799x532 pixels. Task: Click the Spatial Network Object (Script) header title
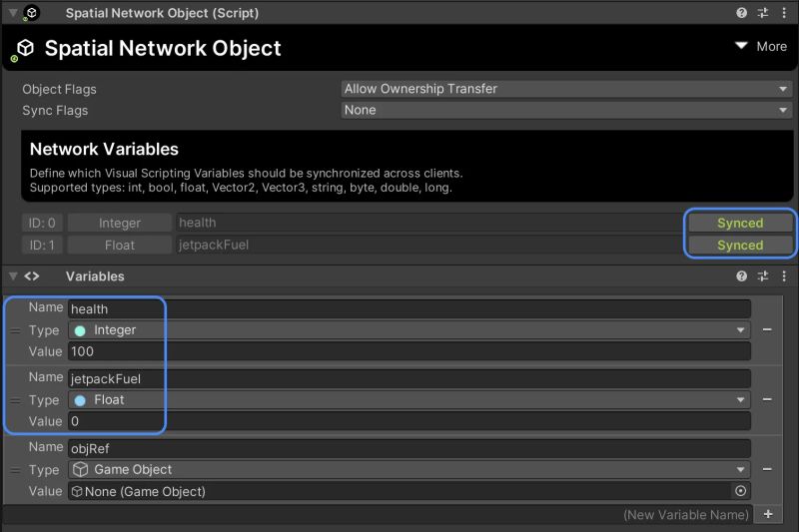(162, 13)
